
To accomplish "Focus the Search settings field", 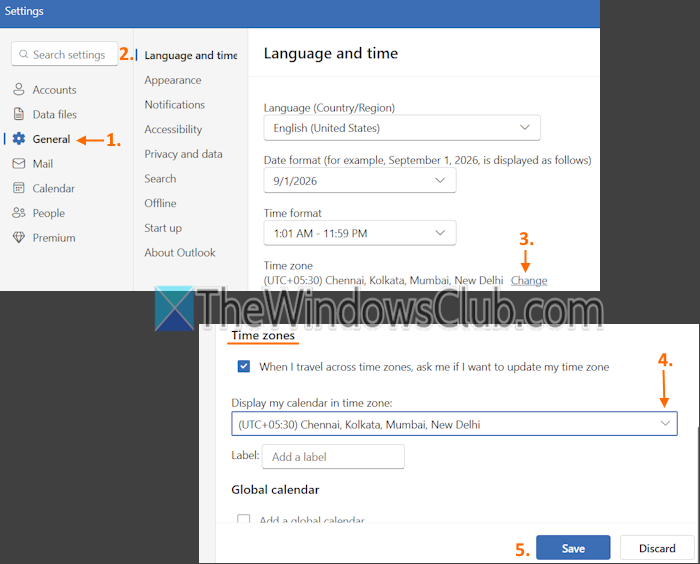I will coord(64,54).
